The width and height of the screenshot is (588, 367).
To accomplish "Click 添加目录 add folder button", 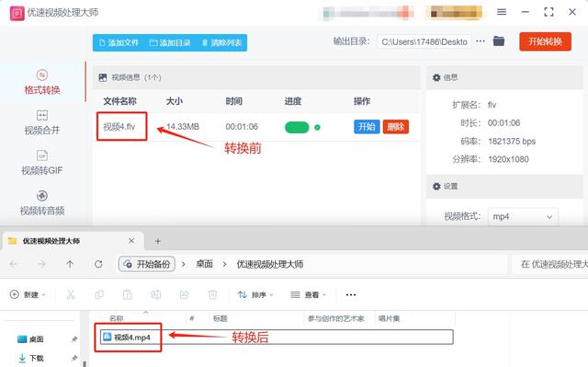I will [170, 43].
